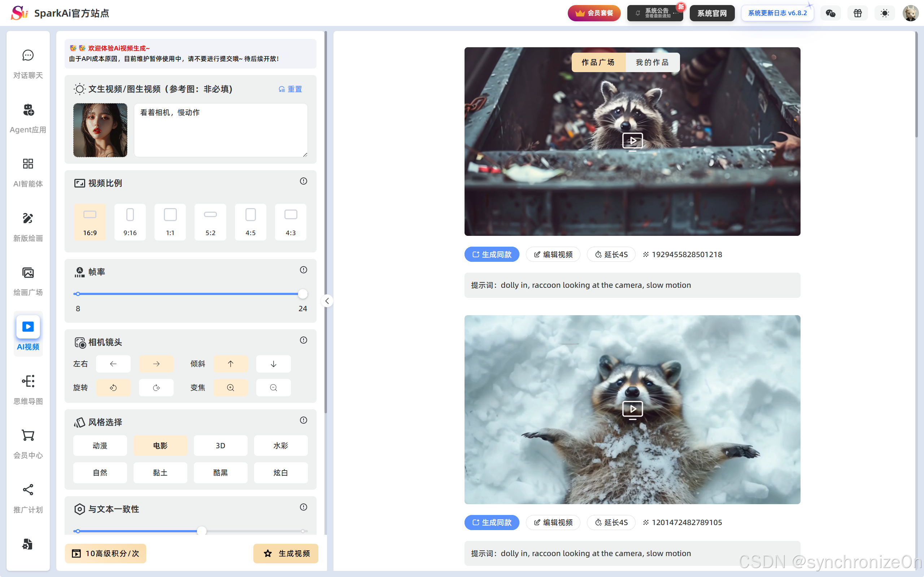This screenshot has width=924, height=577.
Task: Open 系统公告 announcement dropdown
Action: coord(655,13)
